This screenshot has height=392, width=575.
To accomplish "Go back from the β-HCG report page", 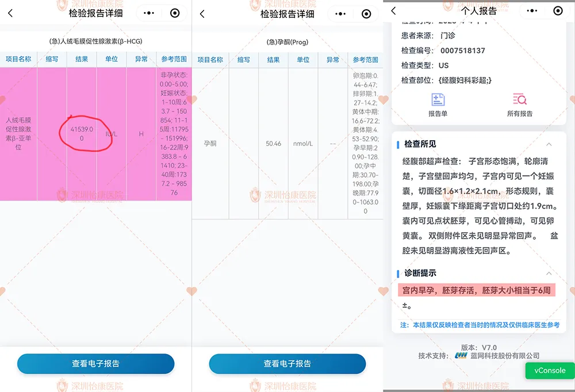I will pos(10,13).
